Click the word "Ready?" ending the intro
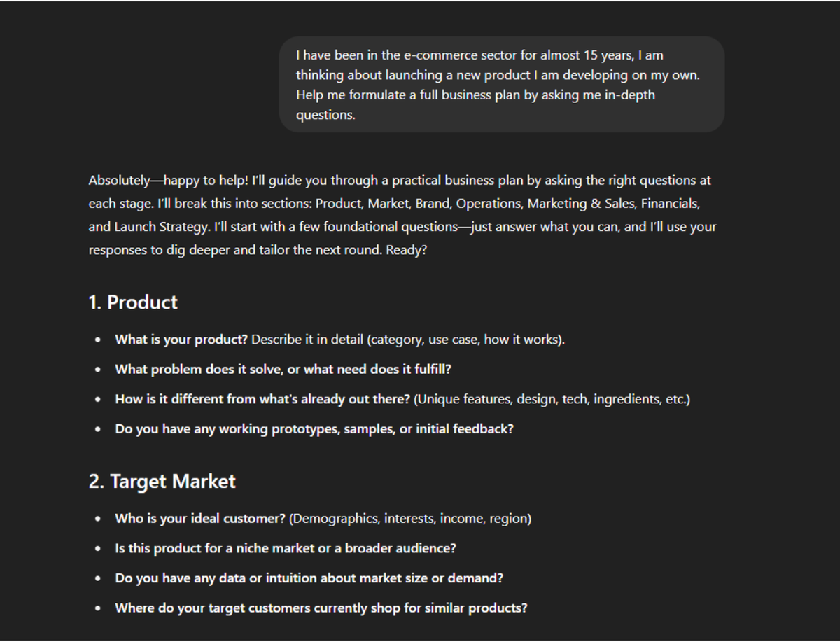 pyautogui.click(x=406, y=250)
